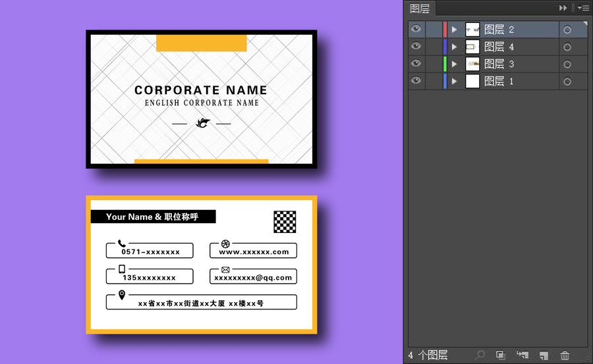Create a new sublayer

pos(522,355)
